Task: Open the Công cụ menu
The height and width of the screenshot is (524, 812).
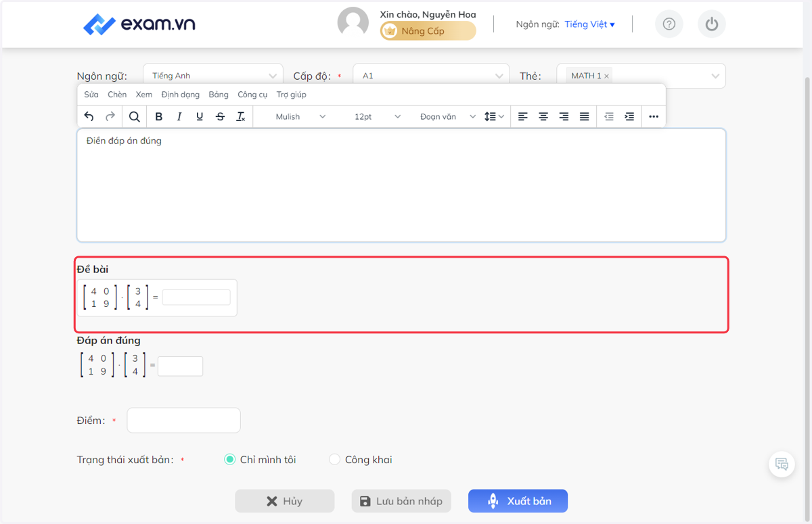Action: click(252, 95)
